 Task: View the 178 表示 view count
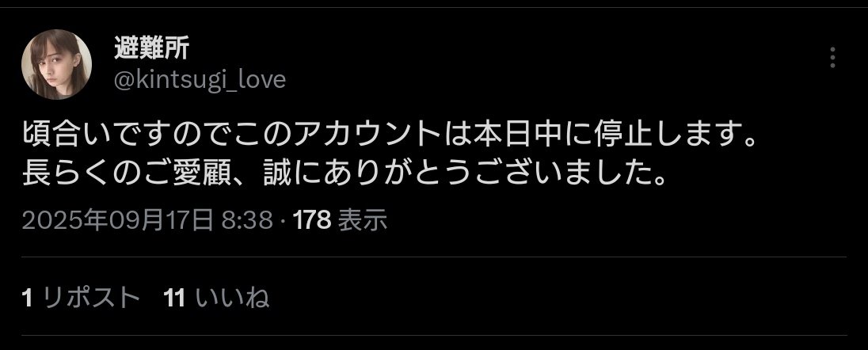coord(340,221)
